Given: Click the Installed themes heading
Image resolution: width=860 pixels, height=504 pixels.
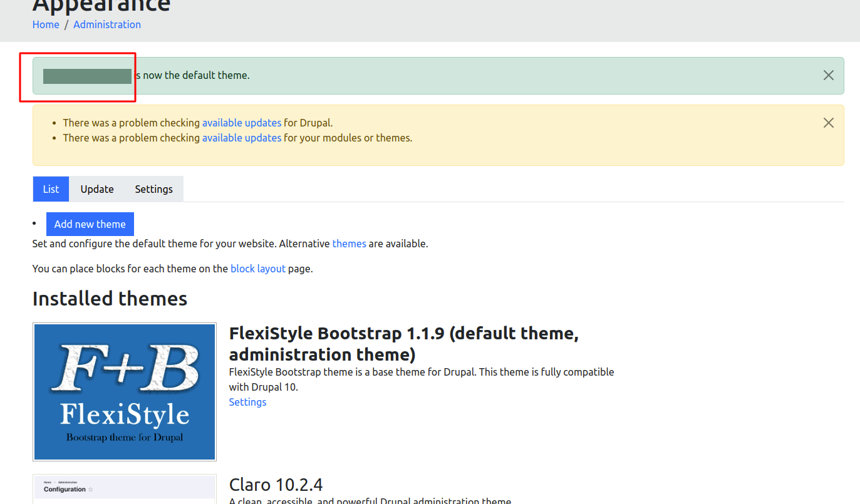Looking at the screenshot, I should coord(110,299).
